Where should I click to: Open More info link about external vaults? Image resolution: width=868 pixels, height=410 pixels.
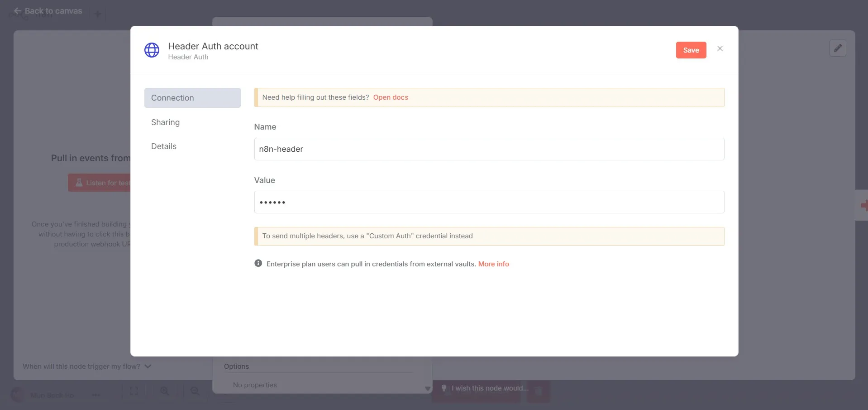point(493,264)
